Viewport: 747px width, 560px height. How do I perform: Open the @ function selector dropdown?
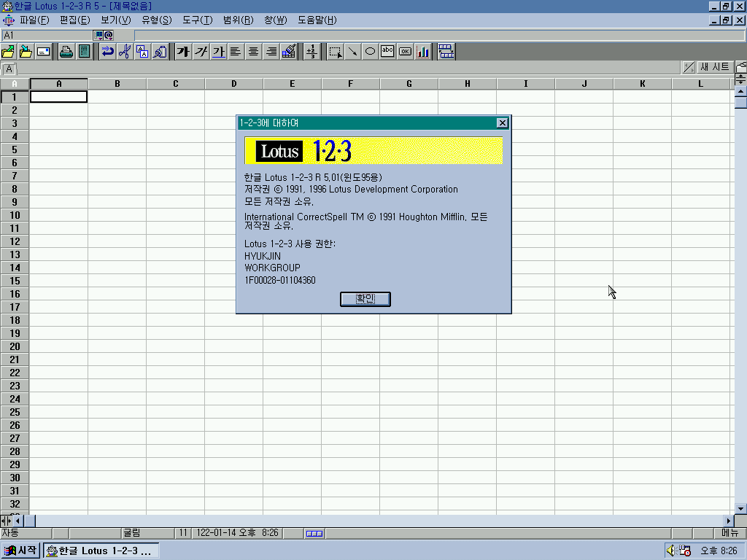109,35
